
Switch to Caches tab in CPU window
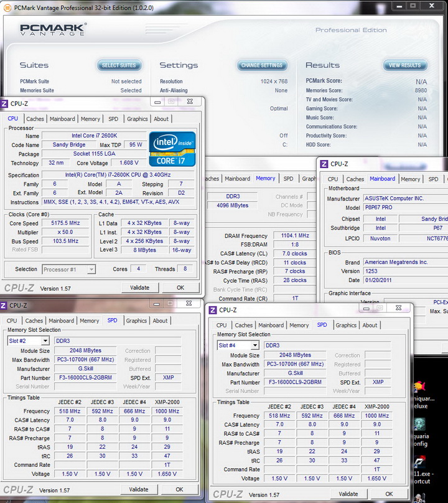(x=35, y=119)
